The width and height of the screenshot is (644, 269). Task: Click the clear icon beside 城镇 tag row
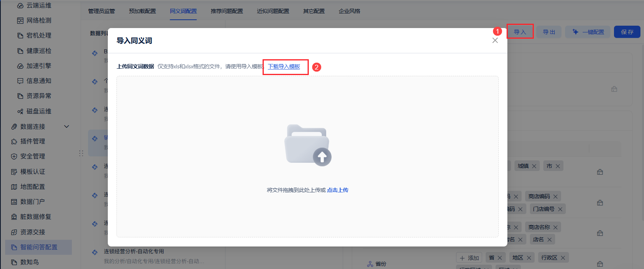(600, 172)
